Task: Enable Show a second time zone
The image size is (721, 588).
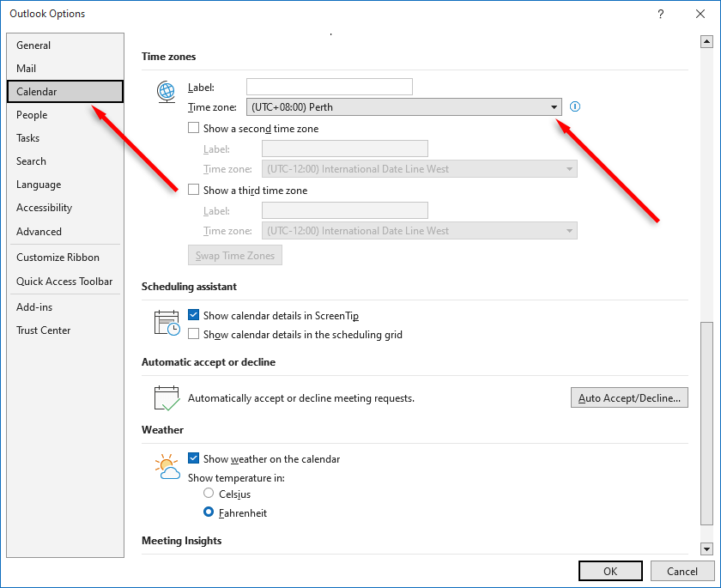Action: coord(193,127)
